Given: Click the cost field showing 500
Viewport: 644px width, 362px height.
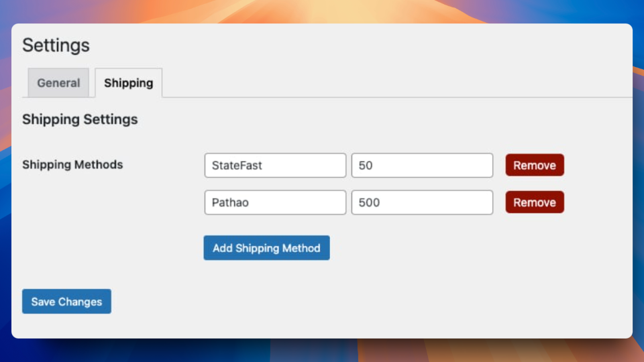Looking at the screenshot, I should pyautogui.click(x=422, y=202).
